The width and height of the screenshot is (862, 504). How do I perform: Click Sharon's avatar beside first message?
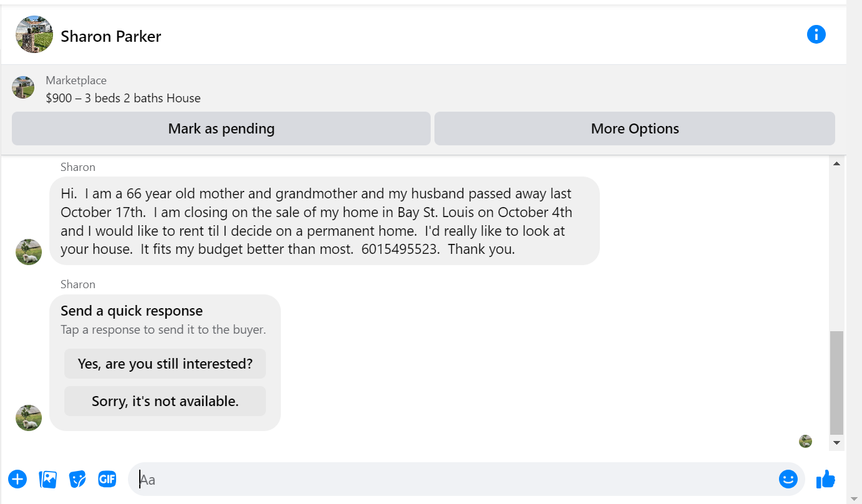(29, 252)
